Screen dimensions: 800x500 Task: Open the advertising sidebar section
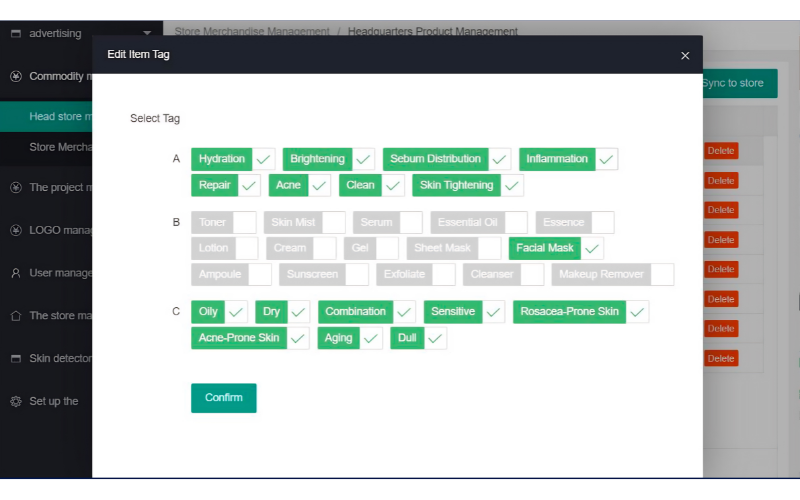pyautogui.click(x=55, y=33)
